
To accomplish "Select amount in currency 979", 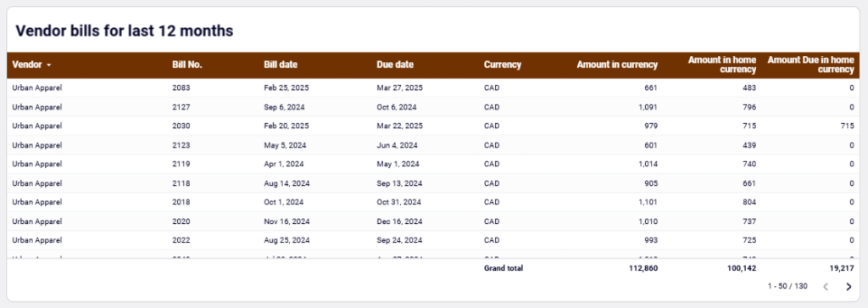I will click(x=651, y=126).
